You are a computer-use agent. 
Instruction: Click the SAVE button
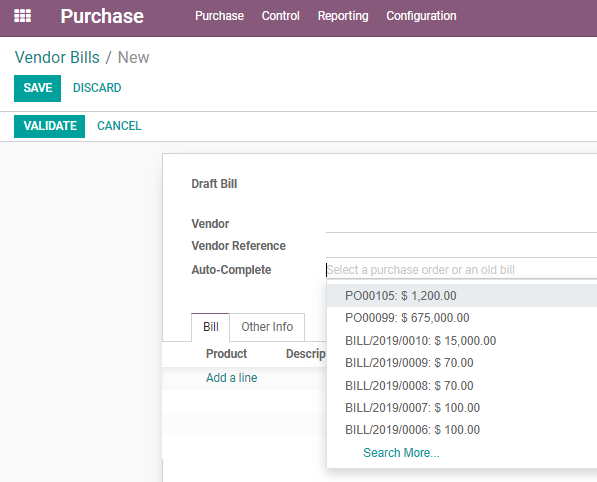tap(37, 88)
